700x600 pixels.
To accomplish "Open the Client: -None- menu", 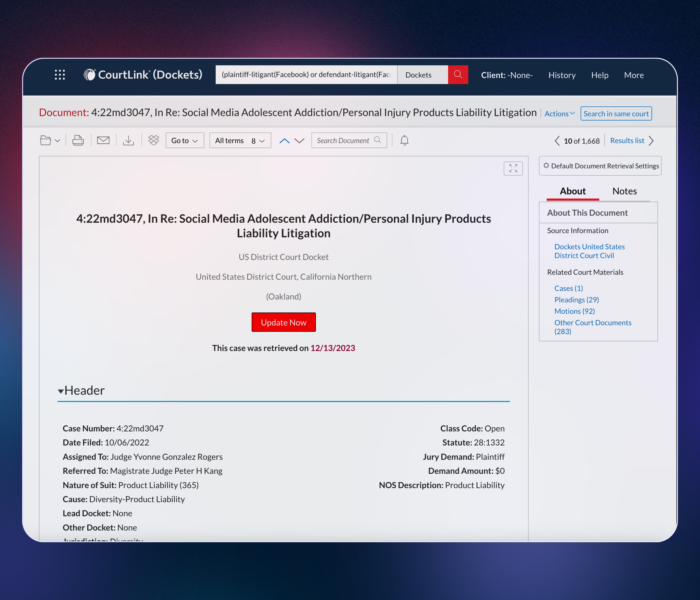I will pyautogui.click(x=507, y=75).
